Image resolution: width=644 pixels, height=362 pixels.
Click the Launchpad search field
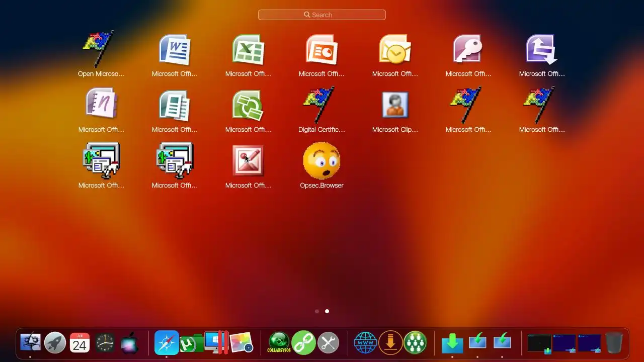tap(322, 15)
